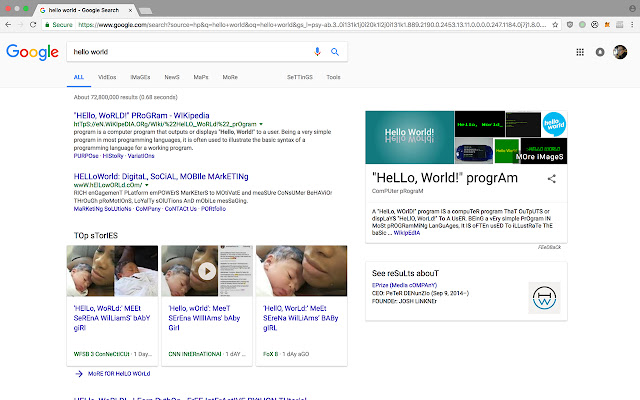Open the WFSB 3 Connecticut Serena Williams story
Image resolution: width=640 pixels, height=400 pixels.
[x=112, y=318]
